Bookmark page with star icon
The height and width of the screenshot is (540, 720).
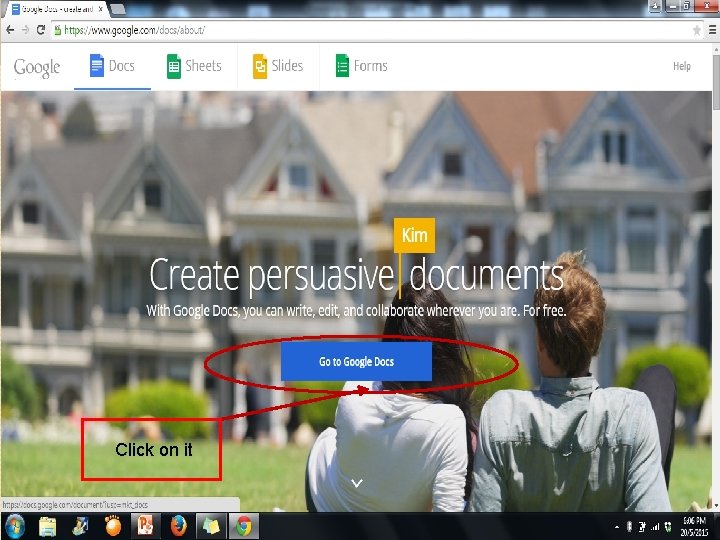tap(697, 30)
